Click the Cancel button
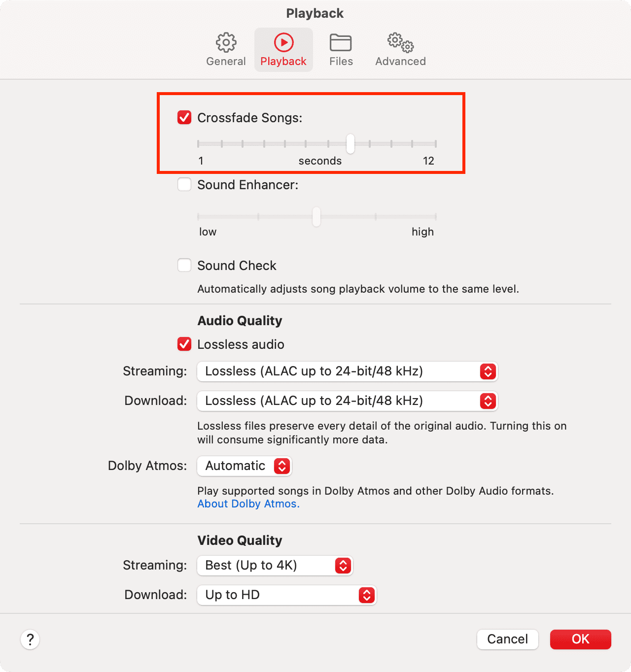The image size is (631, 672). 507,639
